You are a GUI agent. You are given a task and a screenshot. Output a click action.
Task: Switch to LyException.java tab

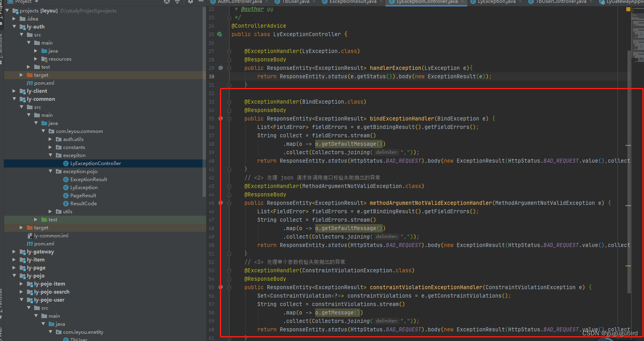tap(496, 2)
